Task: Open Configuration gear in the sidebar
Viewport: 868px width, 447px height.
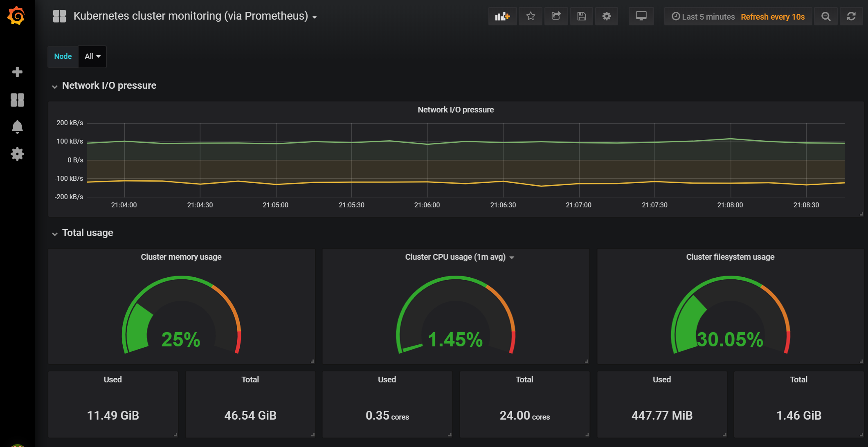Action: (x=17, y=154)
